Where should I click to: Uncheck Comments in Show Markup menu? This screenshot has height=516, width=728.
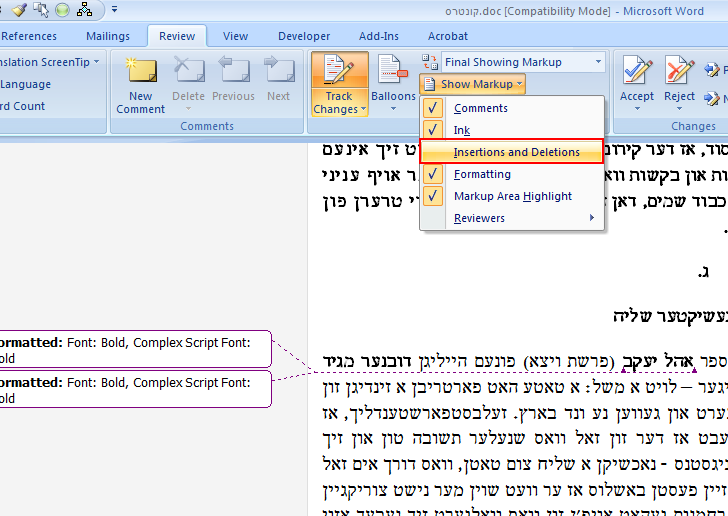pyautogui.click(x=512, y=108)
